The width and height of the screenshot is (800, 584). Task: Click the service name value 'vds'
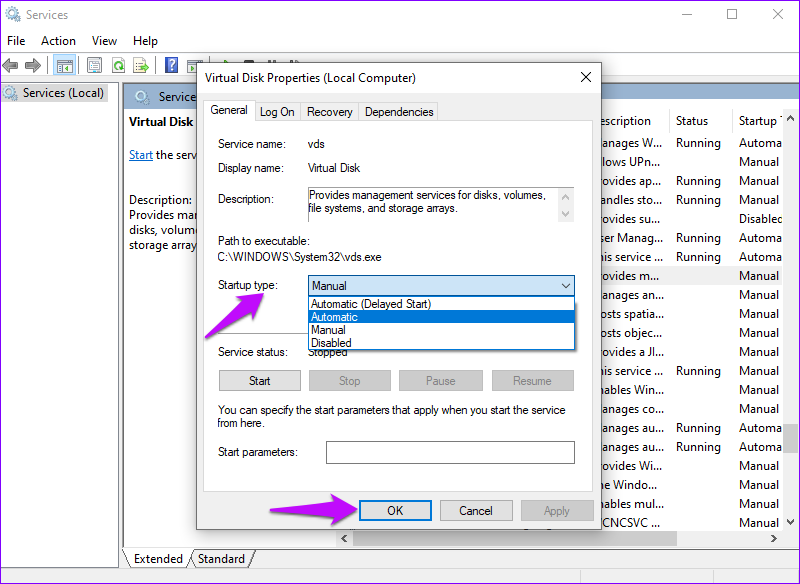(316, 144)
